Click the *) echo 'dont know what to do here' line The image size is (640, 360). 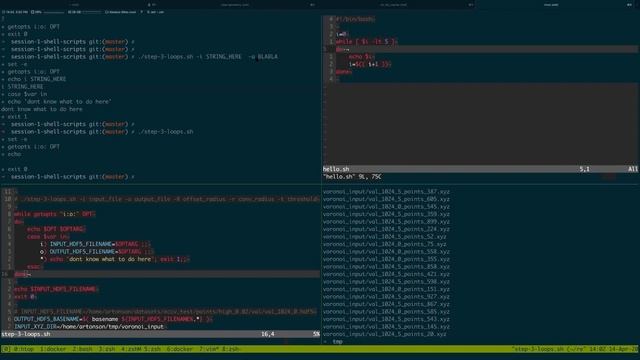point(114,259)
